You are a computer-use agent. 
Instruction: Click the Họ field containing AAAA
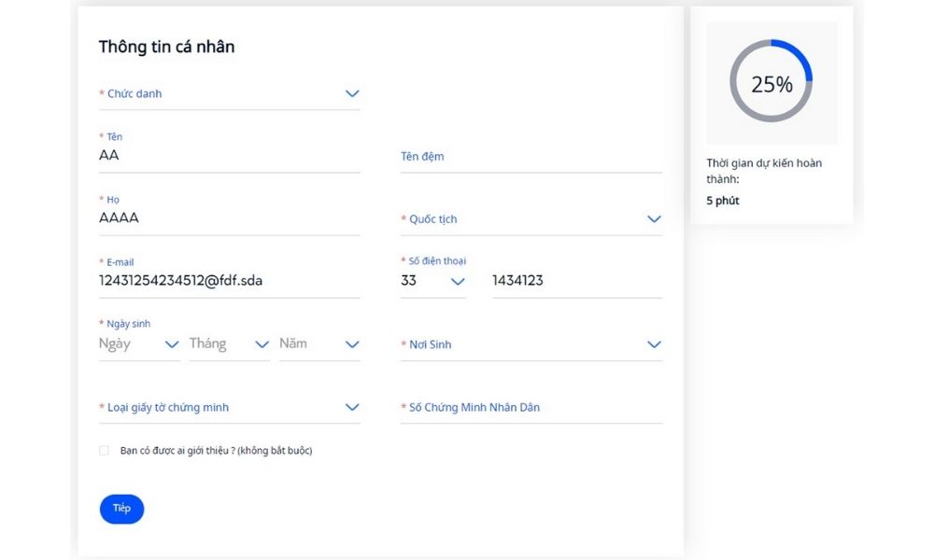[x=229, y=218]
